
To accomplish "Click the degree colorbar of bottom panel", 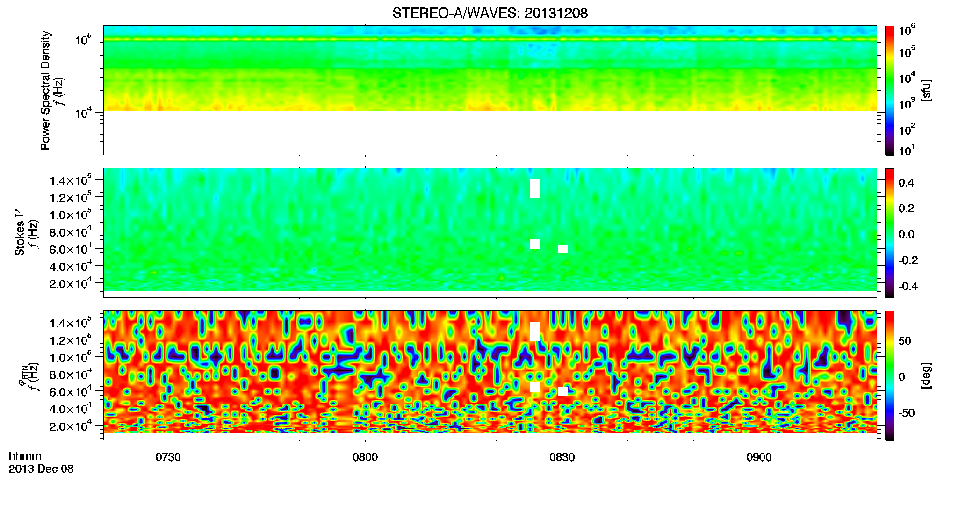I will pos(890,375).
